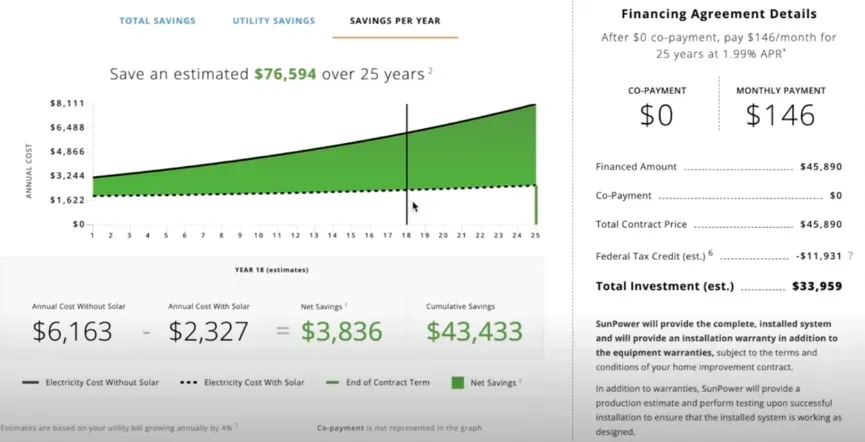865x442 pixels.
Task: Click year 18 on the chart axis
Action: click(407, 236)
